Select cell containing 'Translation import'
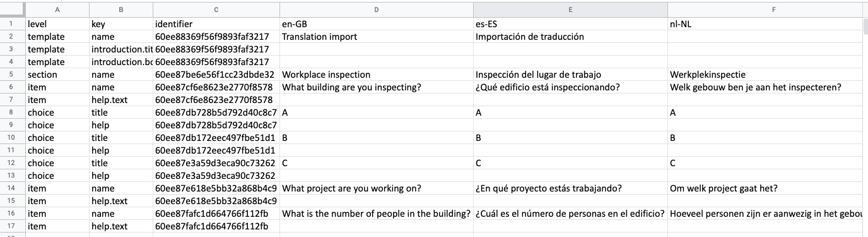Viewport: 868px width, 237px height. [377, 37]
